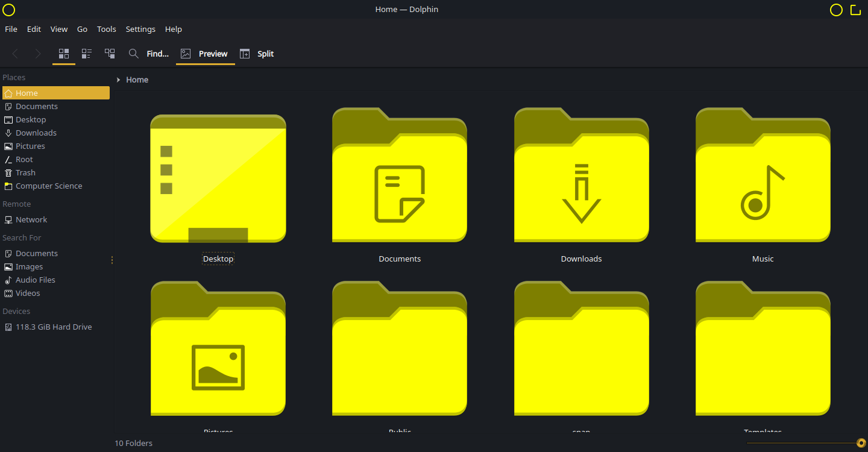Click the Find magnifier toolbar button
This screenshot has width=868, height=452.
click(149, 54)
